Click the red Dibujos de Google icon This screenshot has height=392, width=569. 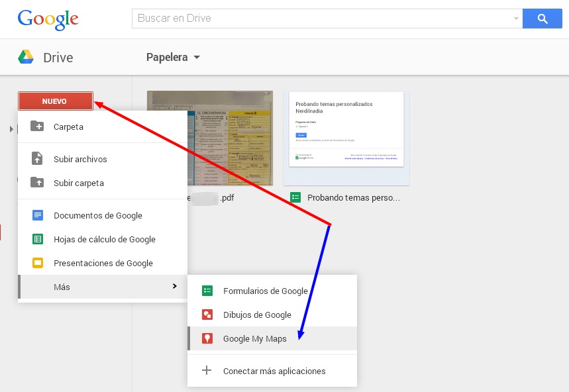207,315
